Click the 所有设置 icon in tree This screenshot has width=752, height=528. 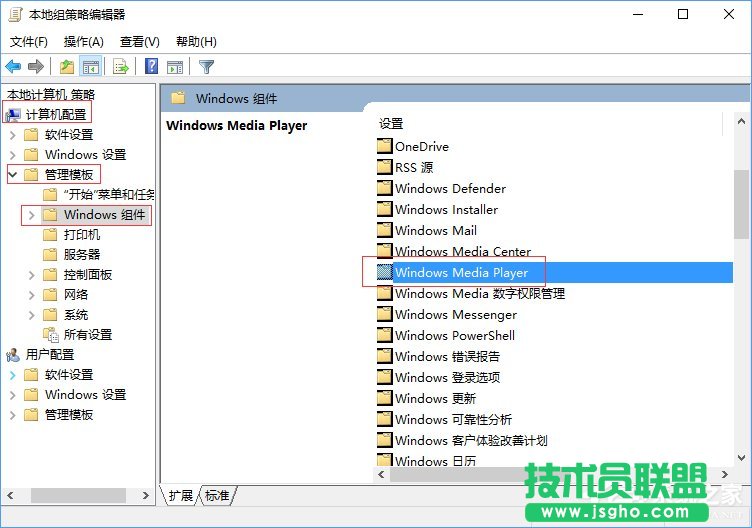click(x=50, y=334)
